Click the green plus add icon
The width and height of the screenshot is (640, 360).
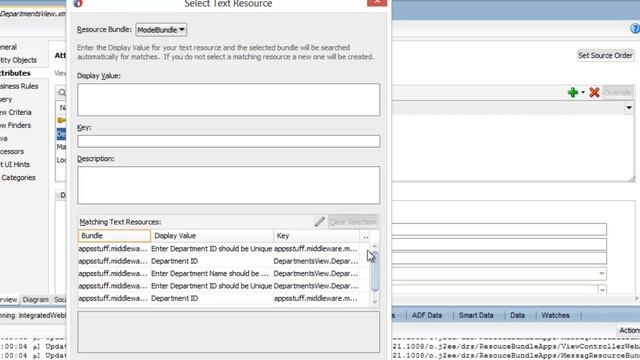(573, 92)
